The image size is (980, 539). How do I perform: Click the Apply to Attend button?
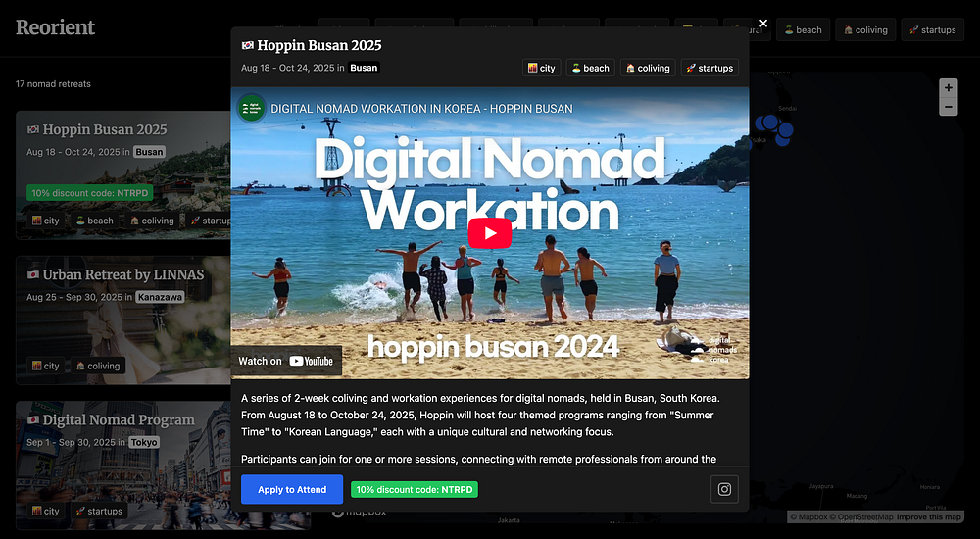292,490
